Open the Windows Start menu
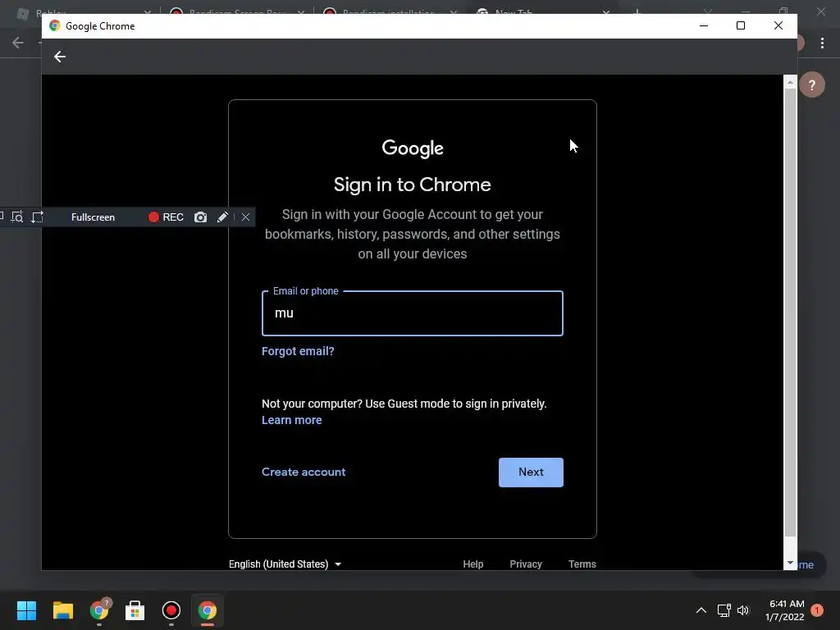 (26, 610)
